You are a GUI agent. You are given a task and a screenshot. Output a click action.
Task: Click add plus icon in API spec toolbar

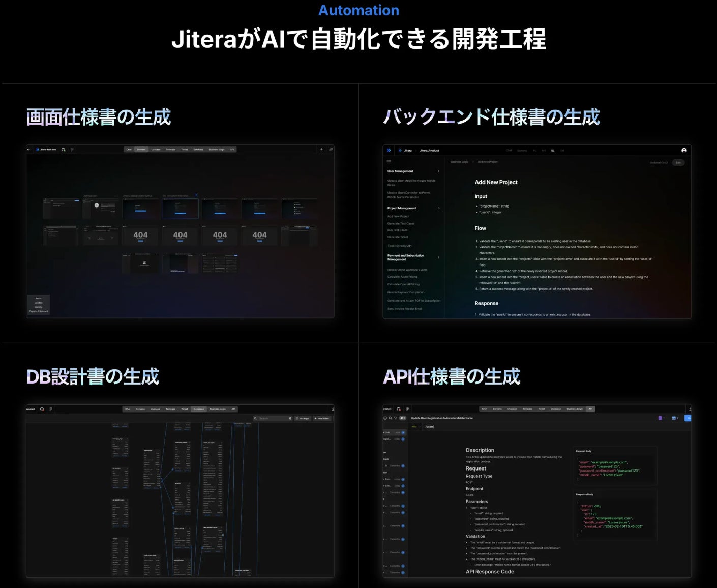tap(385, 418)
